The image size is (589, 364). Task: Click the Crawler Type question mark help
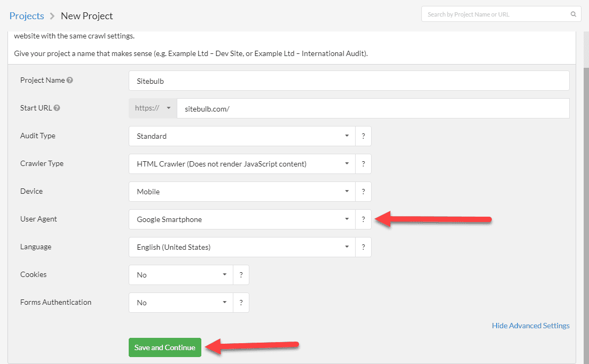[x=363, y=164]
